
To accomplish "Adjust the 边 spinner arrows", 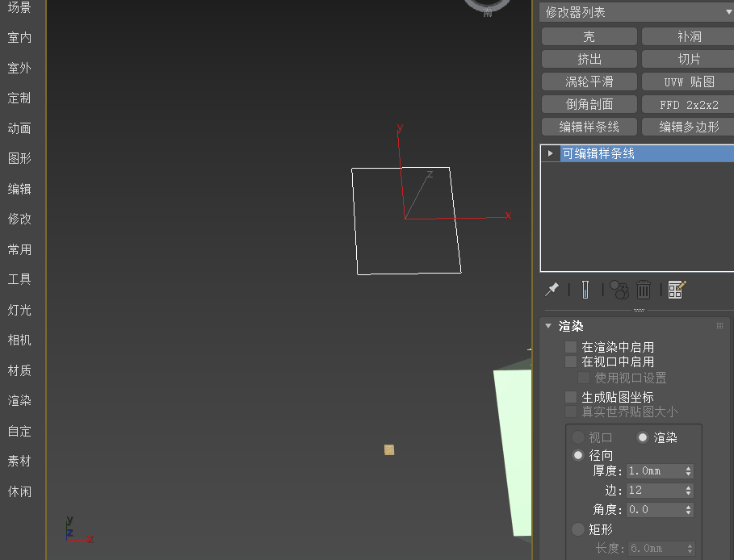I will [x=688, y=491].
